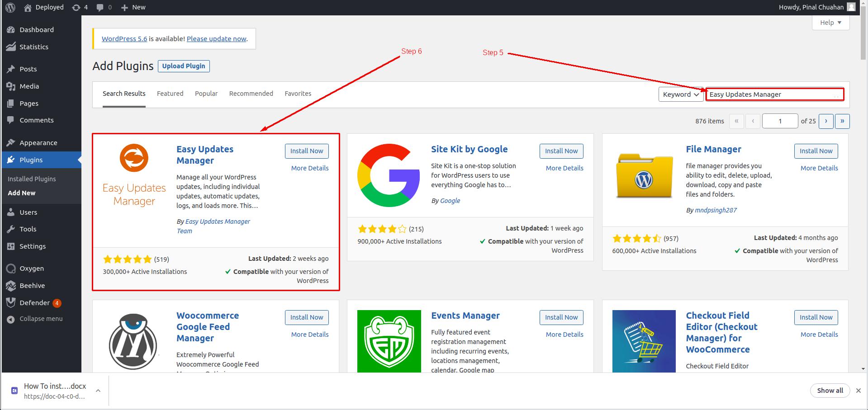
Task: Open the Recommended tab
Action: pyautogui.click(x=251, y=94)
